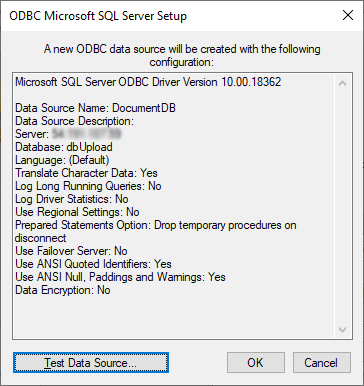
Task: Click the Translate Character Data: Yes line
Action: (86, 173)
